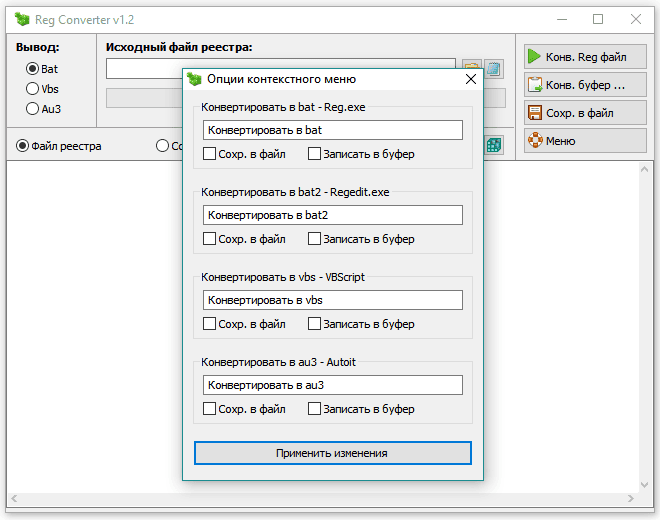Click the floppy disk Сохр. в файл icon
This screenshot has width=660, height=520.
coord(535,113)
